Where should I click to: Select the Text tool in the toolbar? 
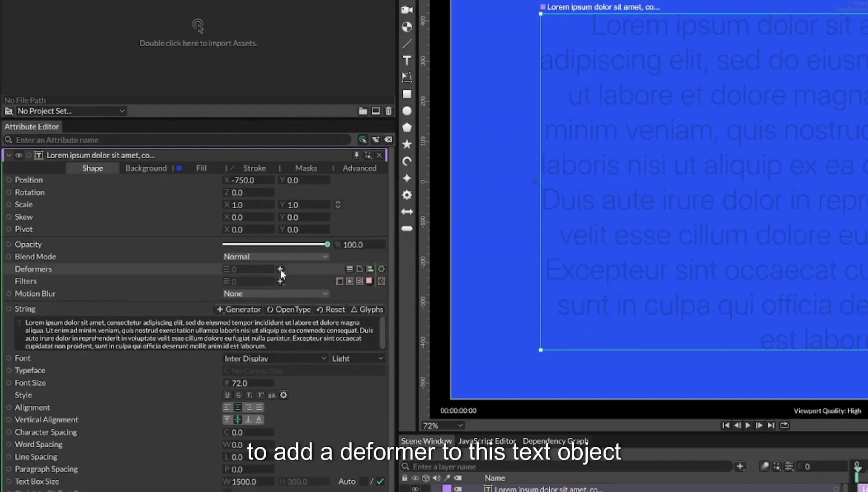point(407,61)
